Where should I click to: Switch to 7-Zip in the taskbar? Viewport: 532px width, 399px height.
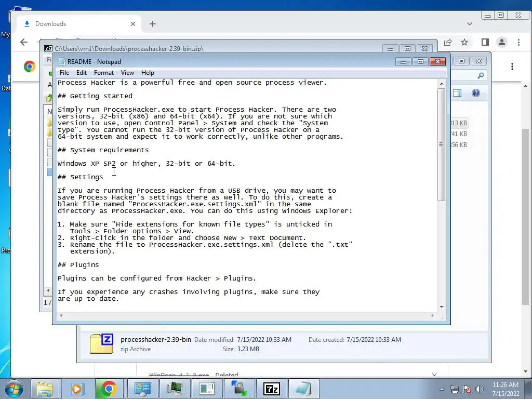click(271, 389)
